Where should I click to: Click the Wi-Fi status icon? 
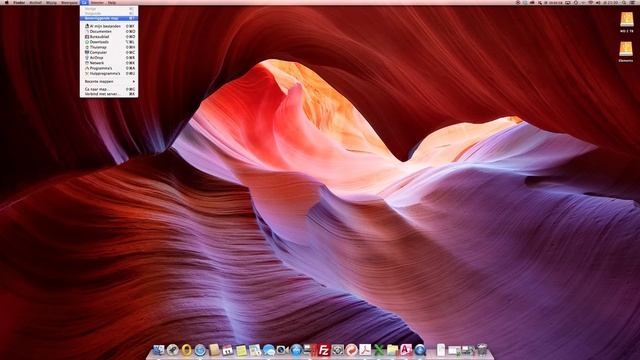[590, 2]
